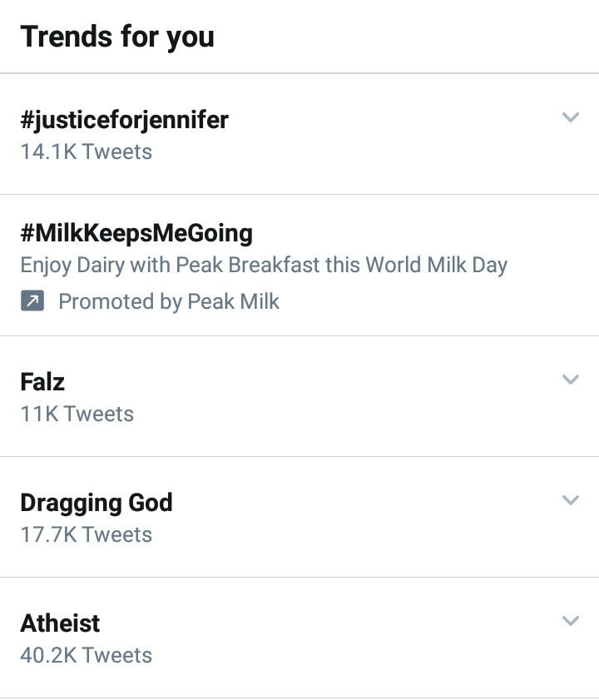The width and height of the screenshot is (599, 700).
Task: View the Falz trending topic
Action: click(x=42, y=382)
